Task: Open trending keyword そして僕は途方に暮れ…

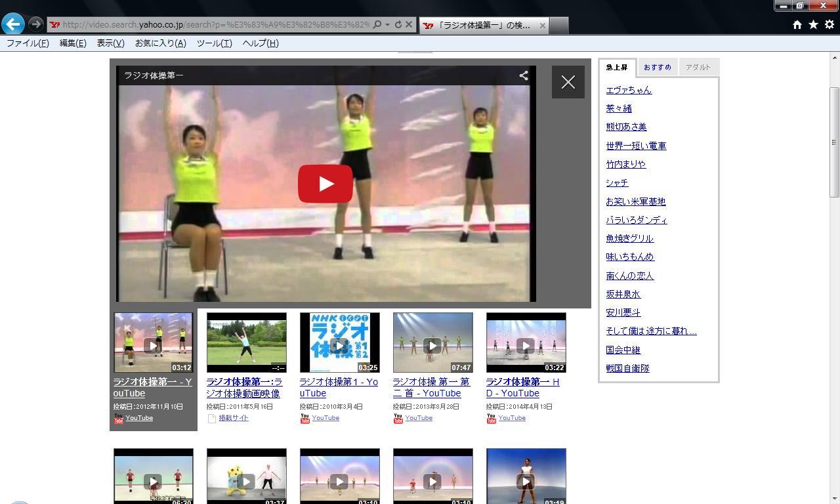Action: pos(651,331)
